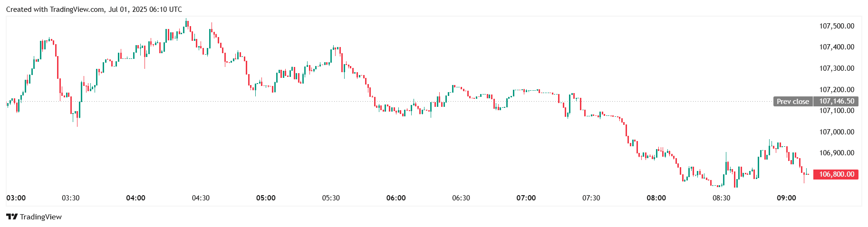Click the 107,400.00 price axis label

[x=837, y=47]
